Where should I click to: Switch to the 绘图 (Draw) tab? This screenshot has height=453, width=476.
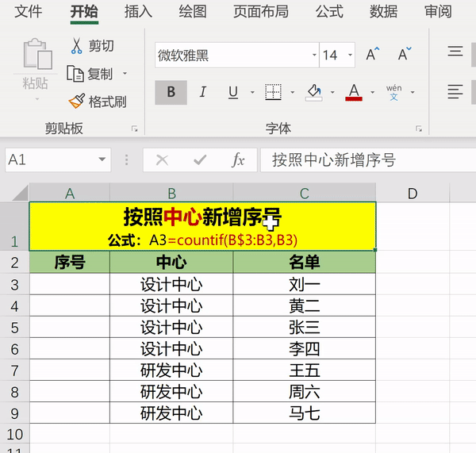point(193,12)
